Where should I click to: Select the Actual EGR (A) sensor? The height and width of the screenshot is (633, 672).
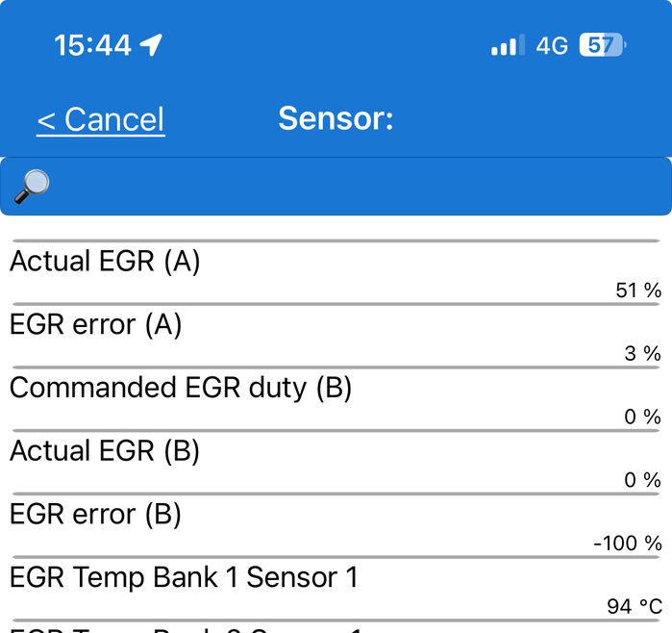coord(336,273)
